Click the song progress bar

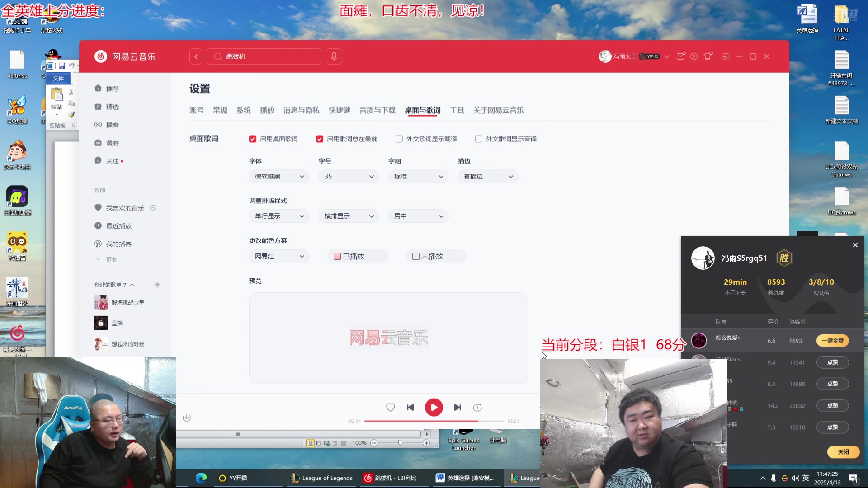(x=434, y=421)
